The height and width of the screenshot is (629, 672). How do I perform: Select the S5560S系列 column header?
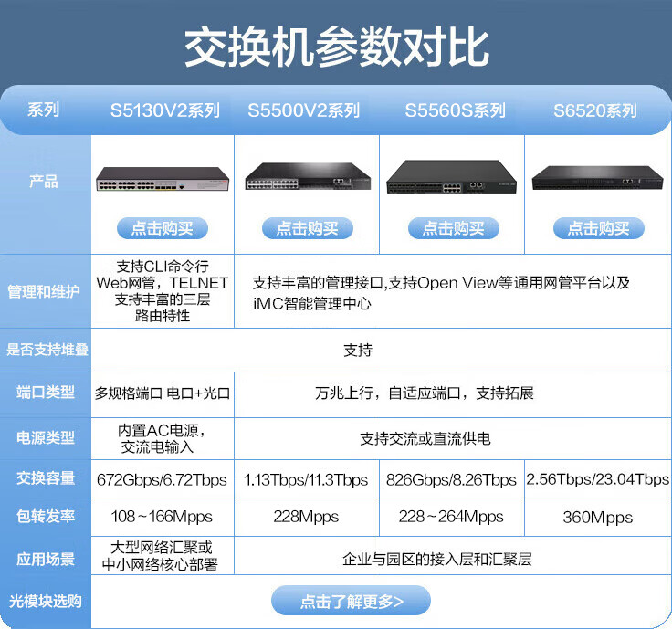point(455,110)
